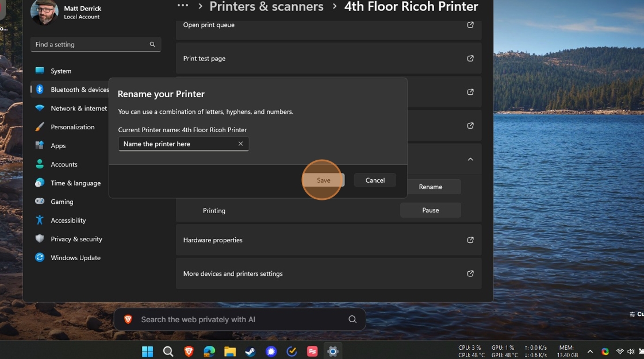Open Steam from taskbar
Screen dimensions: 644x359
[250, 351]
